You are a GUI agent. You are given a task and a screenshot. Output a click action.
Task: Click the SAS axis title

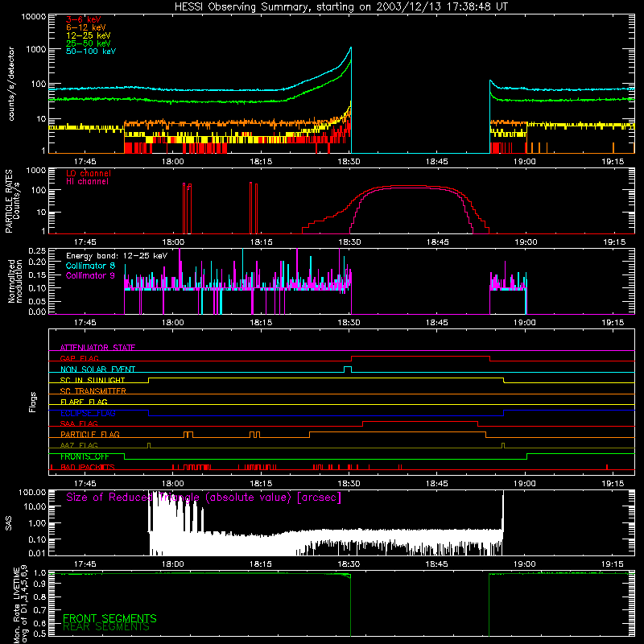[x=9, y=523]
